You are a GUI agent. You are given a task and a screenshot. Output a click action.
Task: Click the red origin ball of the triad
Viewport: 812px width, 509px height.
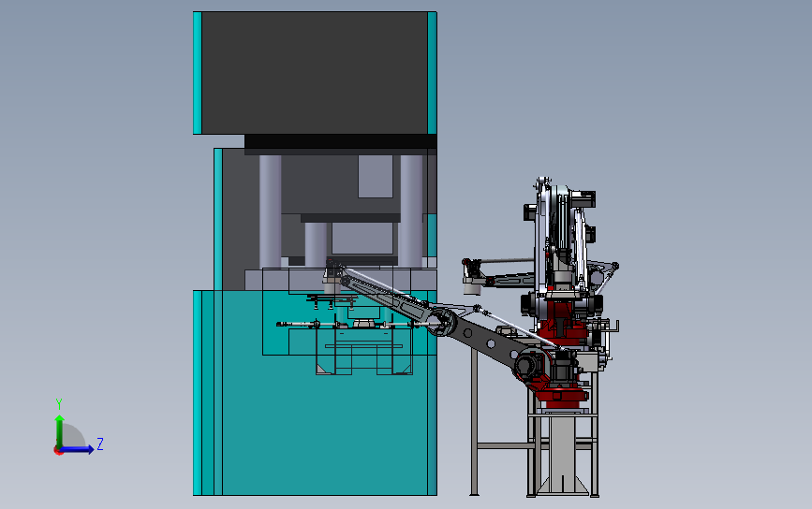pos(58,451)
